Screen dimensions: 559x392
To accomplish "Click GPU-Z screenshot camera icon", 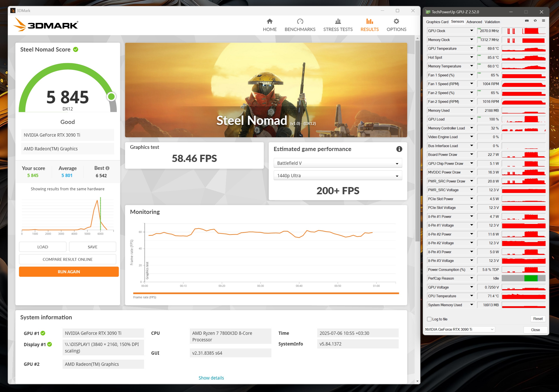I will 527,21.
